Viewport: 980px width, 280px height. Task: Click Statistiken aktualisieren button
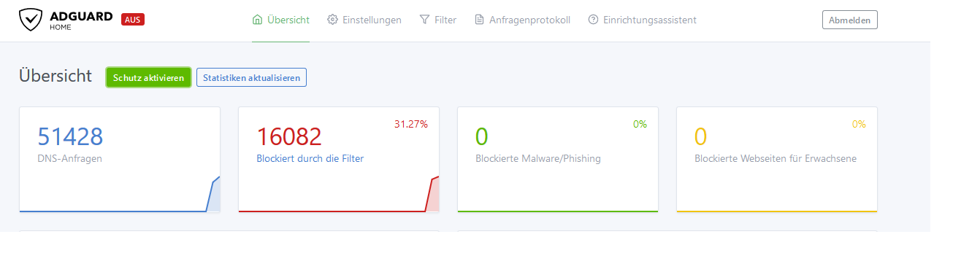pyautogui.click(x=251, y=77)
